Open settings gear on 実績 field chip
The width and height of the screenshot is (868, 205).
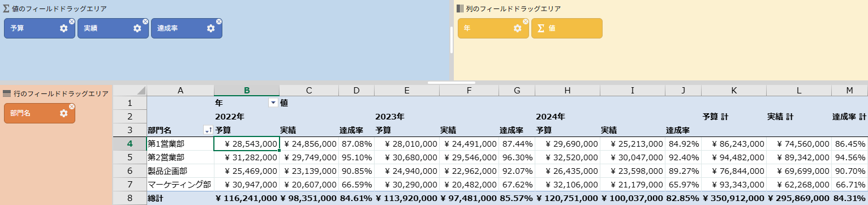coord(137,28)
